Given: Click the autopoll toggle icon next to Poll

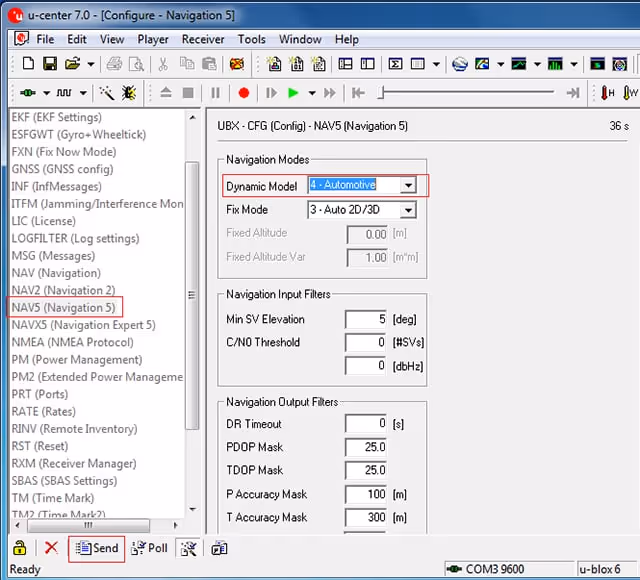Looking at the screenshot, I should [x=188, y=549].
